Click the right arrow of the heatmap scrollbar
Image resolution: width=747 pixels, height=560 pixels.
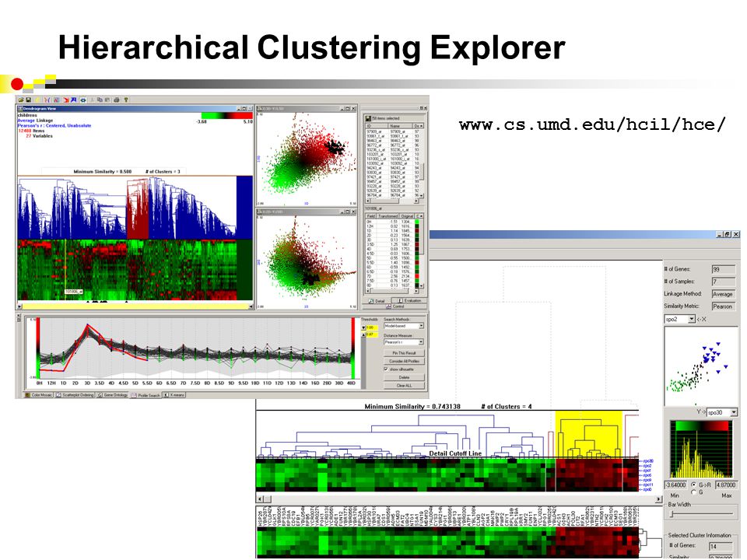click(x=659, y=499)
